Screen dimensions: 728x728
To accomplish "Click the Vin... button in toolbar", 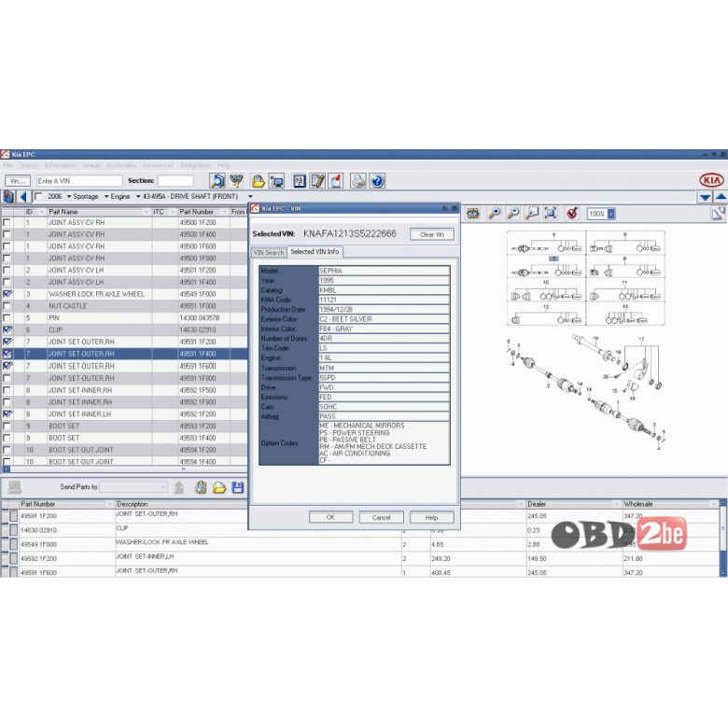I will (x=18, y=181).
